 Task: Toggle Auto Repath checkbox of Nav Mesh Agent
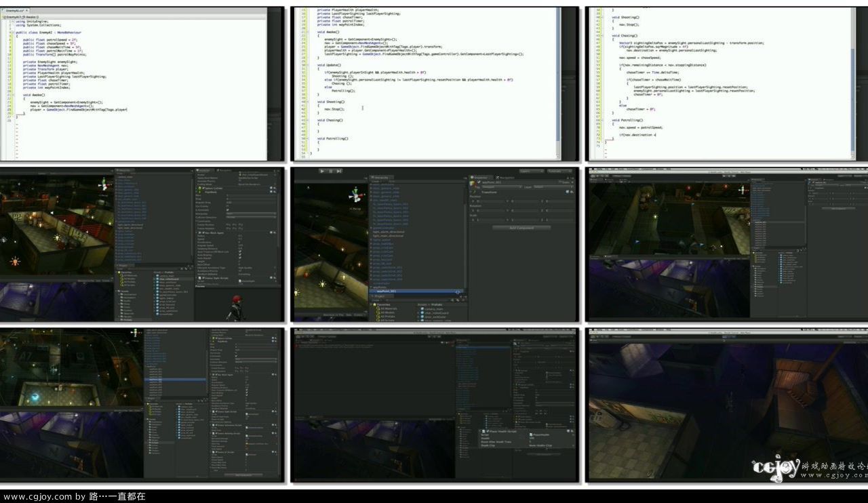[x=240, y=258]
